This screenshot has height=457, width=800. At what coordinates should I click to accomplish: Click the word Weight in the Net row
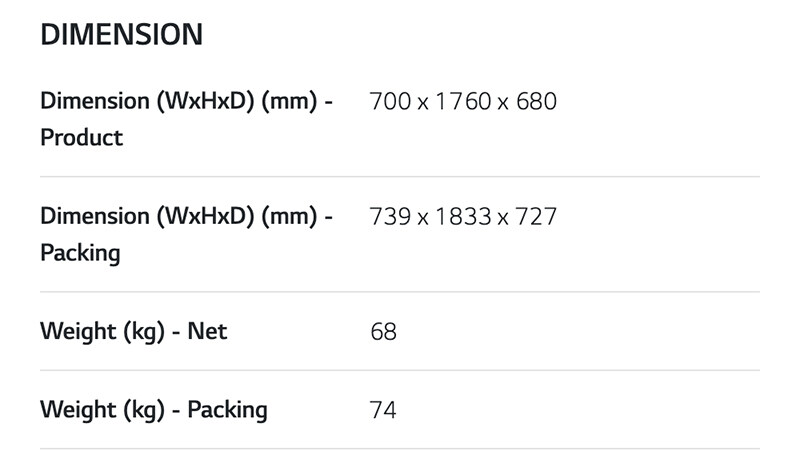click(x=79, y=330)
